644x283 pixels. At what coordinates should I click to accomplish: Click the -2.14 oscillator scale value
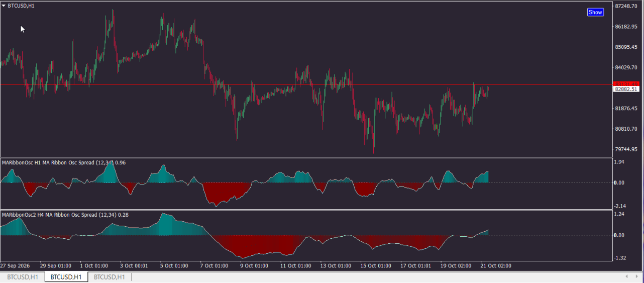(619, 206)
